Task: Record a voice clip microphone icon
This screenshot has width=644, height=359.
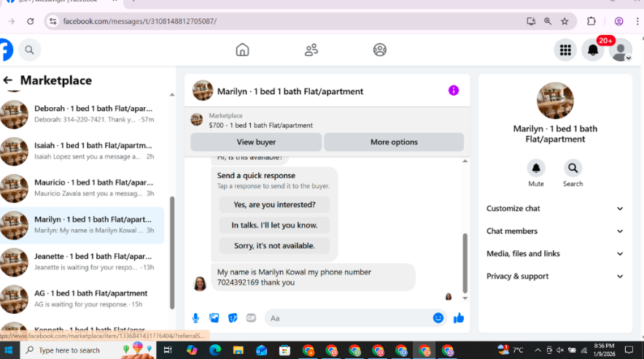Action: tap(195, 318)
